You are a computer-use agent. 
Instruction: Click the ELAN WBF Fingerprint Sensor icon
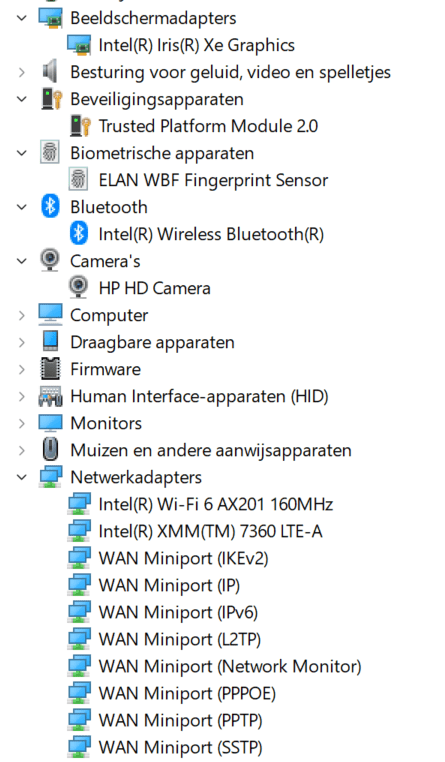(78, 180)
